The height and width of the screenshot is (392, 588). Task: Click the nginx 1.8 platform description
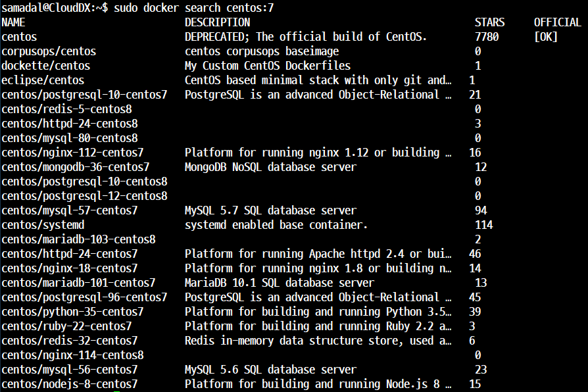click(x=318, y=268)
